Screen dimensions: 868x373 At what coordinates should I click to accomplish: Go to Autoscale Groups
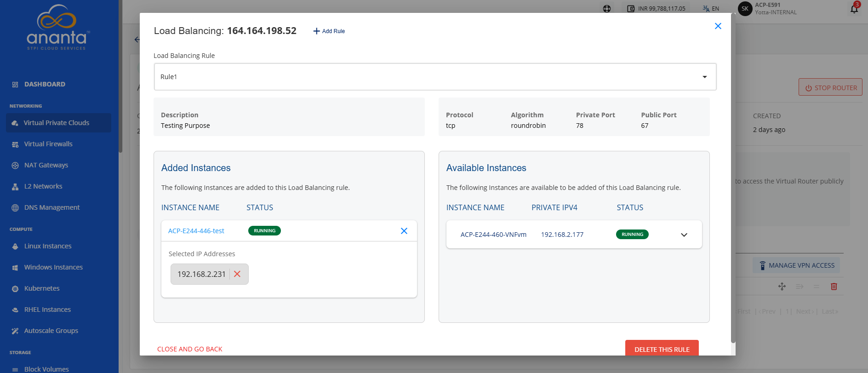(x=51, y=331)
